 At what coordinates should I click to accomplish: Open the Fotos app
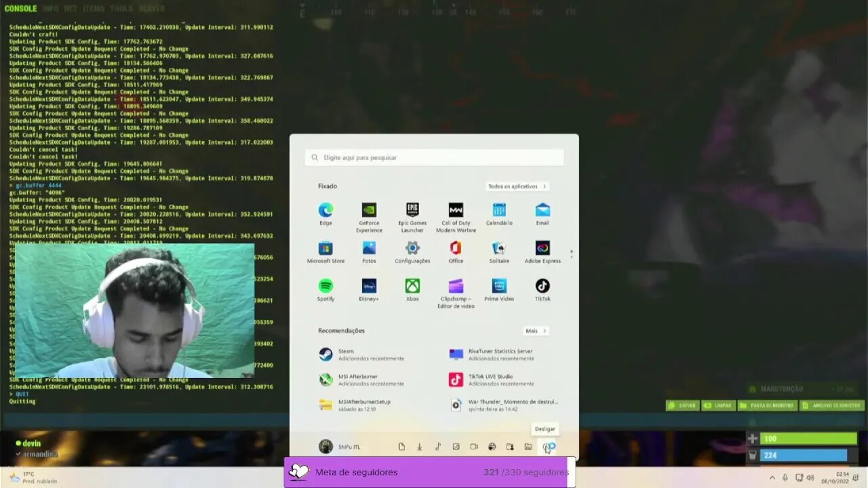tap(369, 252)
